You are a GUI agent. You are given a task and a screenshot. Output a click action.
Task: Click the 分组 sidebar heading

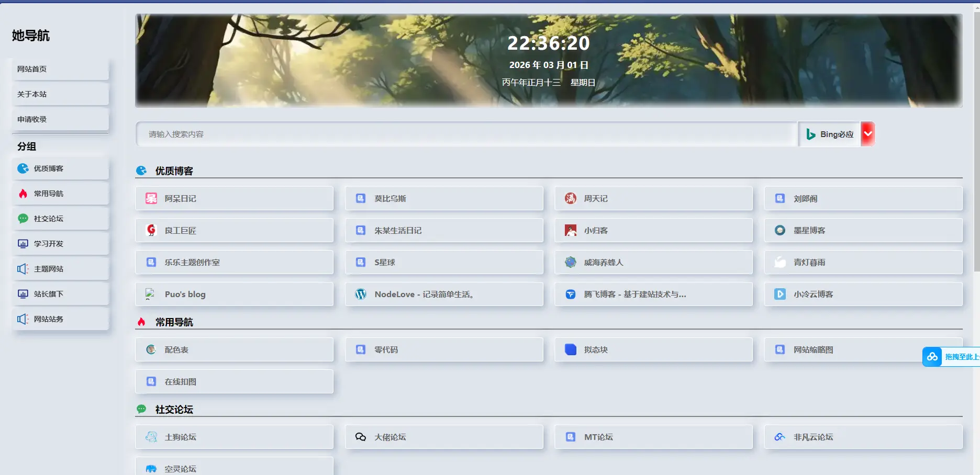pyautogui.click(x=27, y=146)
